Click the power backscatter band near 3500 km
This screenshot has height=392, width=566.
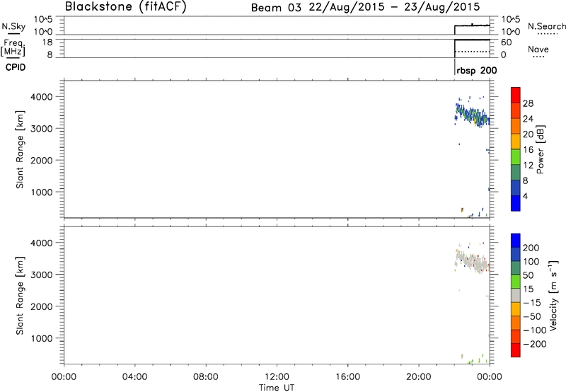click(x=472, y=115)
